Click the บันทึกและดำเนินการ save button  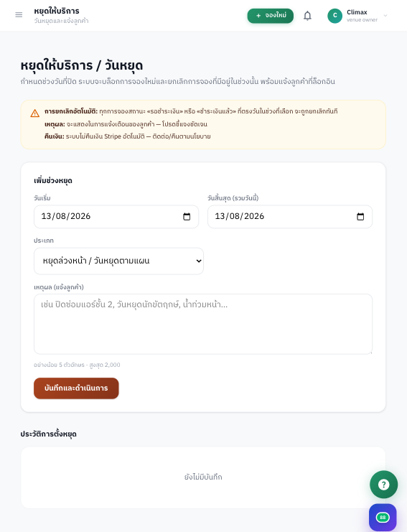point(76,388)
